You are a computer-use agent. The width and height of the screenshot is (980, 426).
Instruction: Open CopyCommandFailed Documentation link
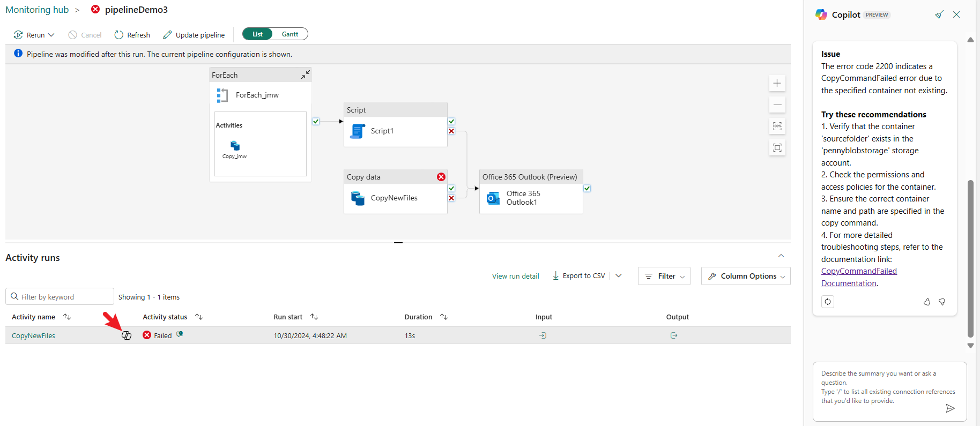tap(859, 277)
